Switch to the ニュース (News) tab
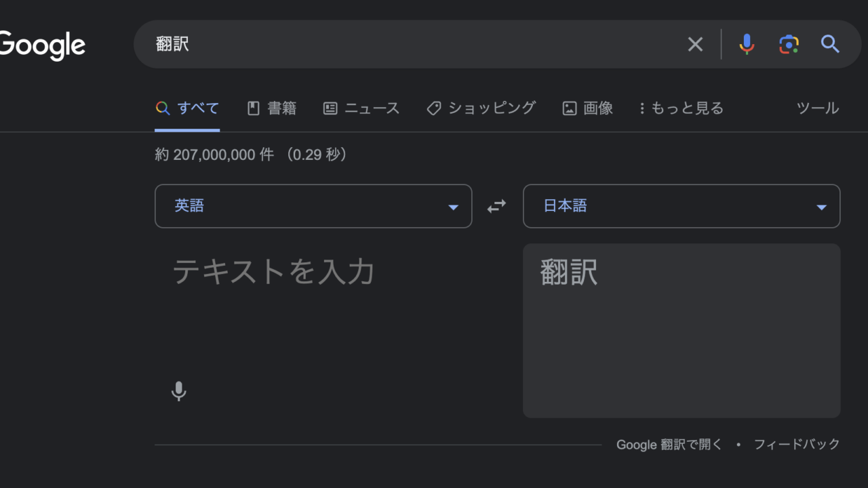This screenshot has width=868, height=488. click(x=361, y=108)
